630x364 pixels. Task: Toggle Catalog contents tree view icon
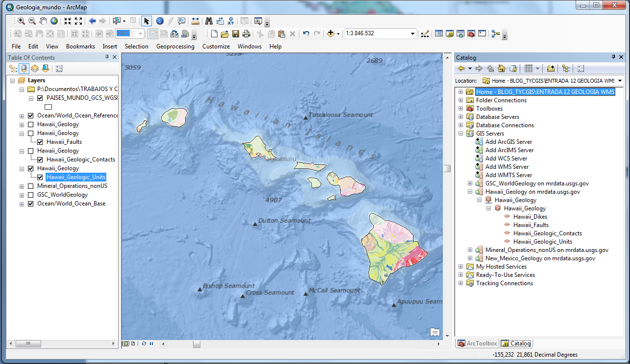click(x=566, y=68)
